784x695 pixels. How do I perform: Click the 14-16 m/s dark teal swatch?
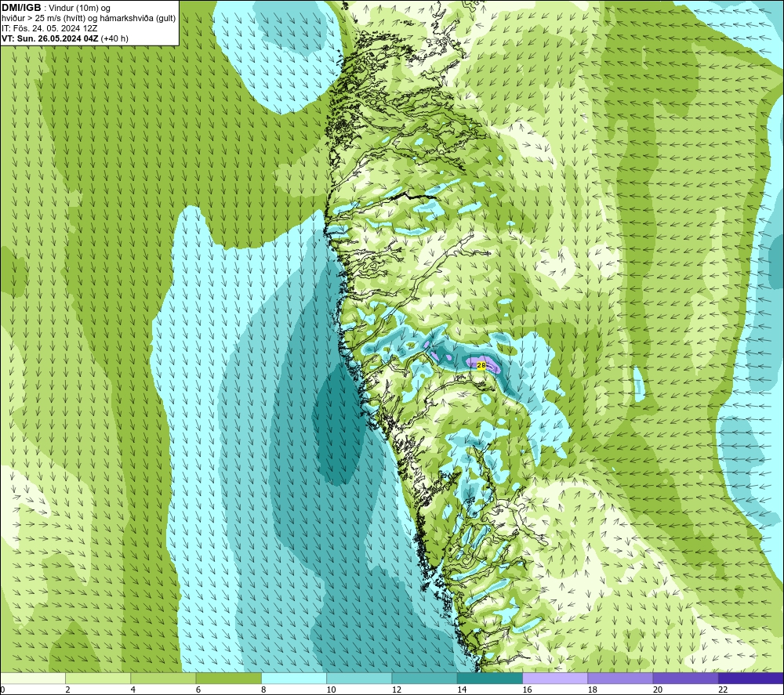(490, 678)
